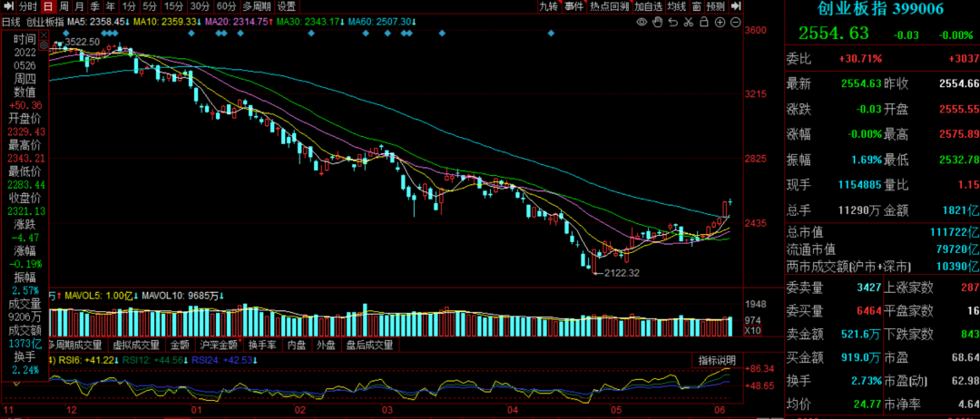Select the 月 monthly period tab
The image size is (980, 419).
(x=79, y=7)
